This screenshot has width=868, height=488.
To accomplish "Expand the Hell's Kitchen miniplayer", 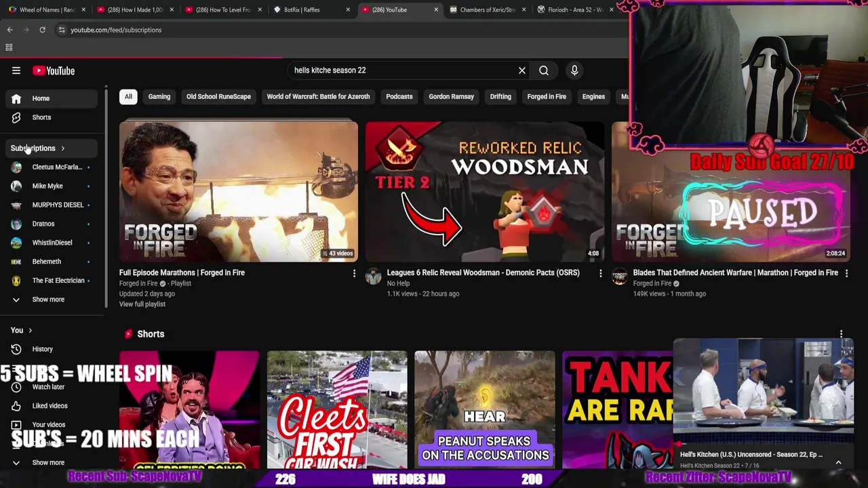I will coord(838,462).
